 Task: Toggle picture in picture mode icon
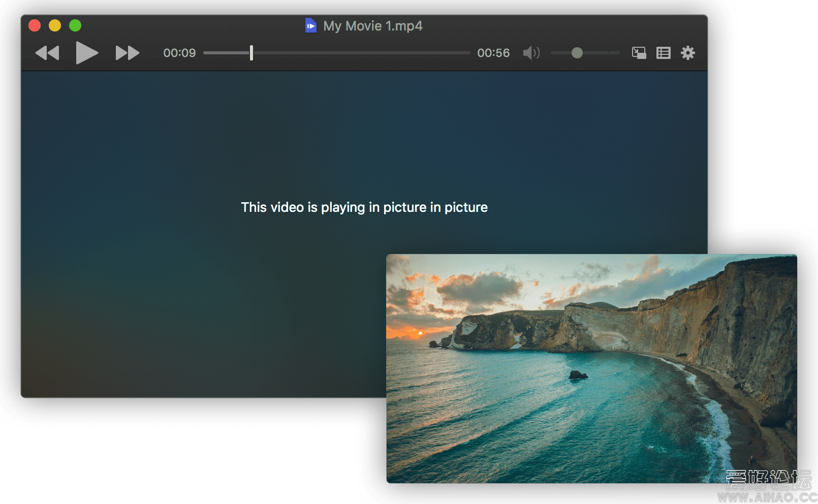639,53
